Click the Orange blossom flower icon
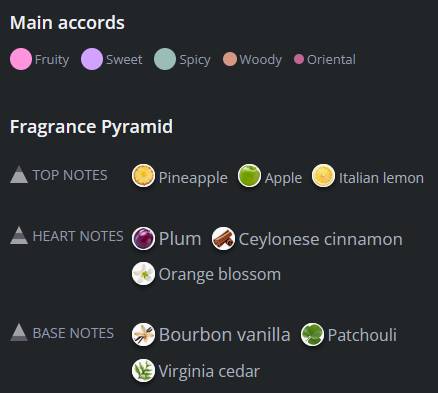This screenshot has width=438, height=393. tap(143, 274)
